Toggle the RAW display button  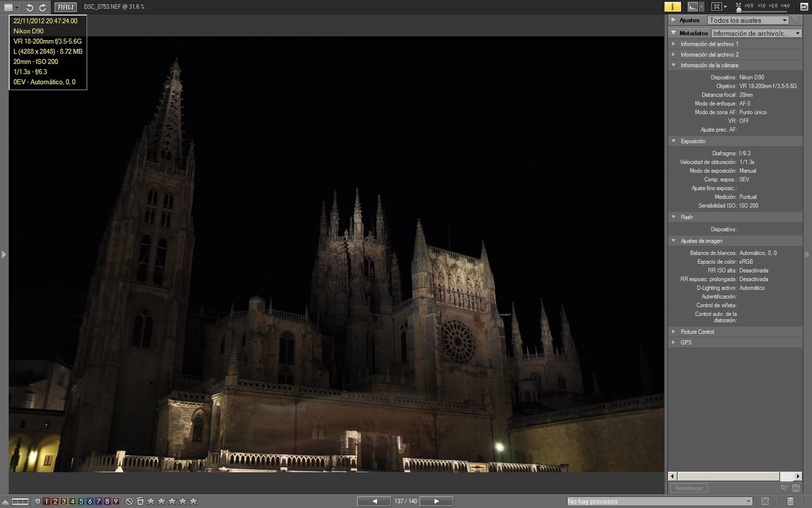click(x=65, y=7)
